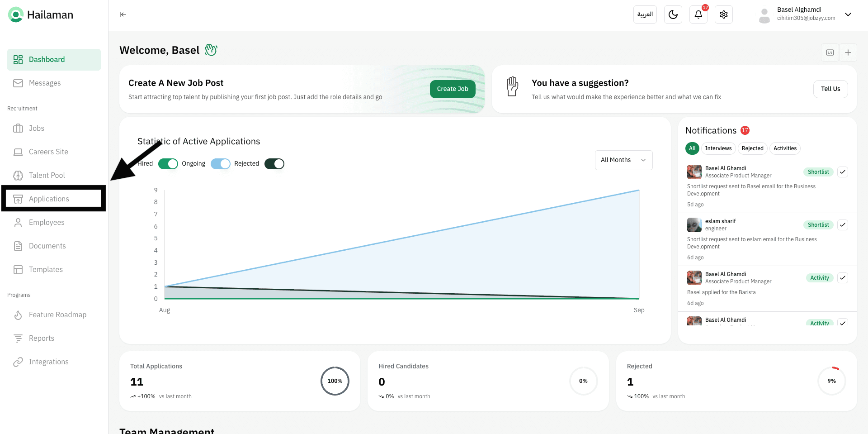Viewport: 868px width, 434px height.
Task: Mark first Basel Shortlist notification as read
Action: tap(843, 172)
